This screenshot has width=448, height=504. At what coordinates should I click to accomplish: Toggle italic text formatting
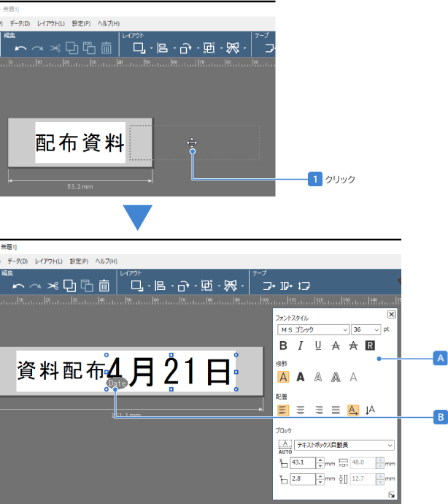point(300,345)
